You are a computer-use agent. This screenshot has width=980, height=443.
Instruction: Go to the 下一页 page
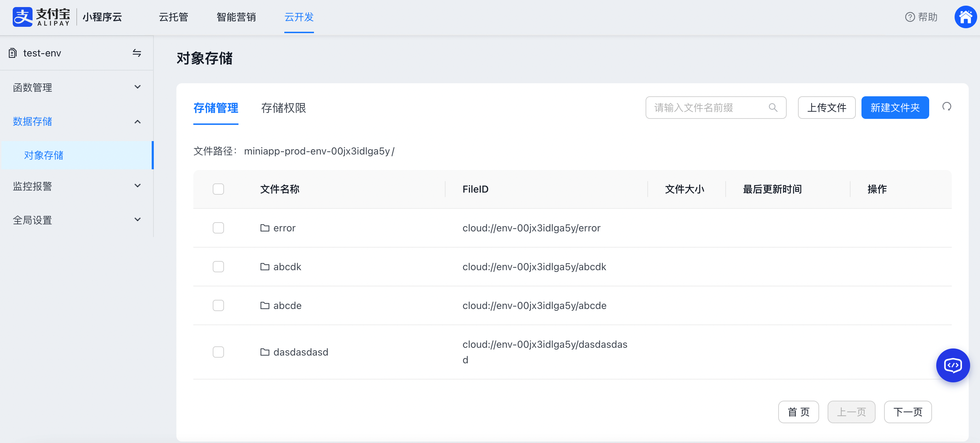click(x=907, y=412)
